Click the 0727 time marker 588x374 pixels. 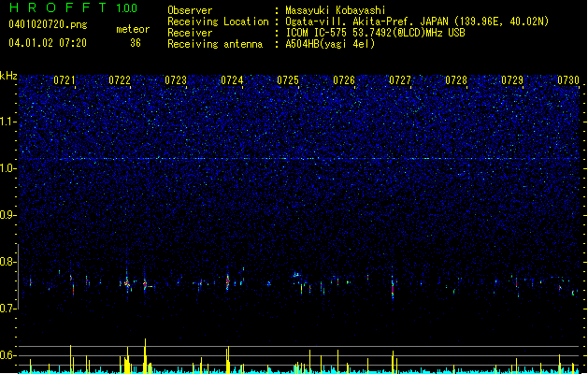(400, 80)
